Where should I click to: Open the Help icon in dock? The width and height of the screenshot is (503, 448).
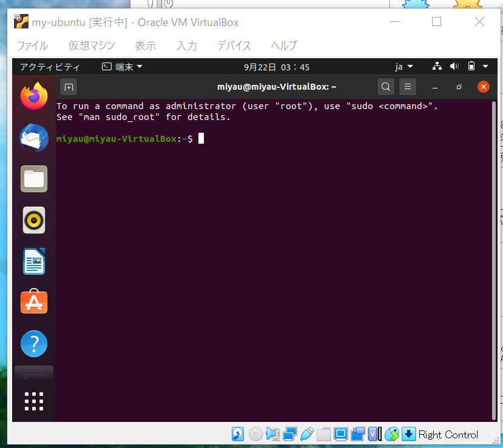pyautogui.click(x=34, y=344)
